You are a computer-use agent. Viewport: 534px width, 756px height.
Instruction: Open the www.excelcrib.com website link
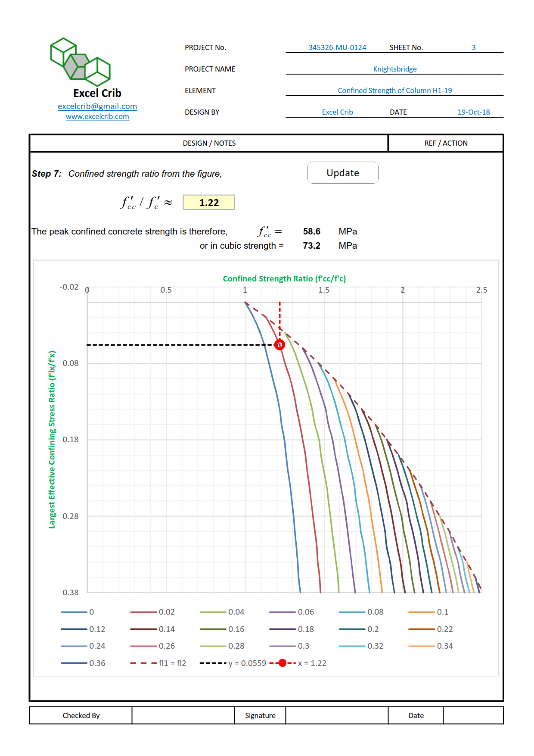(x=97, y=117)
